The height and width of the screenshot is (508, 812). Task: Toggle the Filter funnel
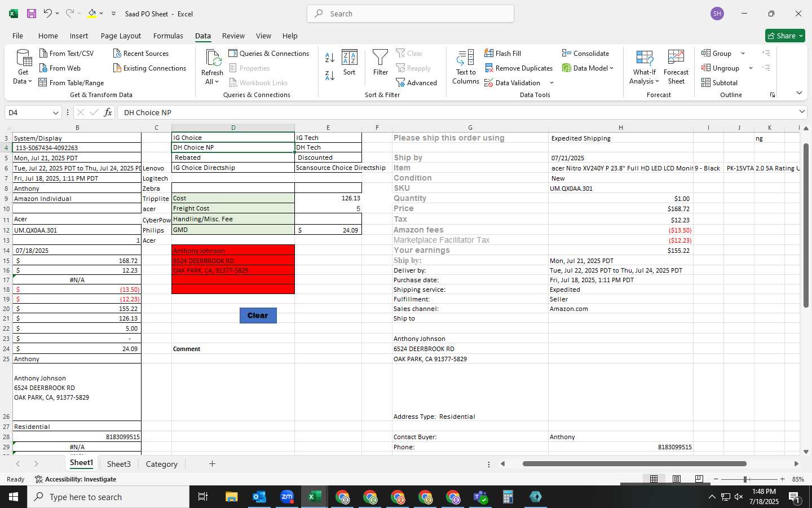[381, 63]
